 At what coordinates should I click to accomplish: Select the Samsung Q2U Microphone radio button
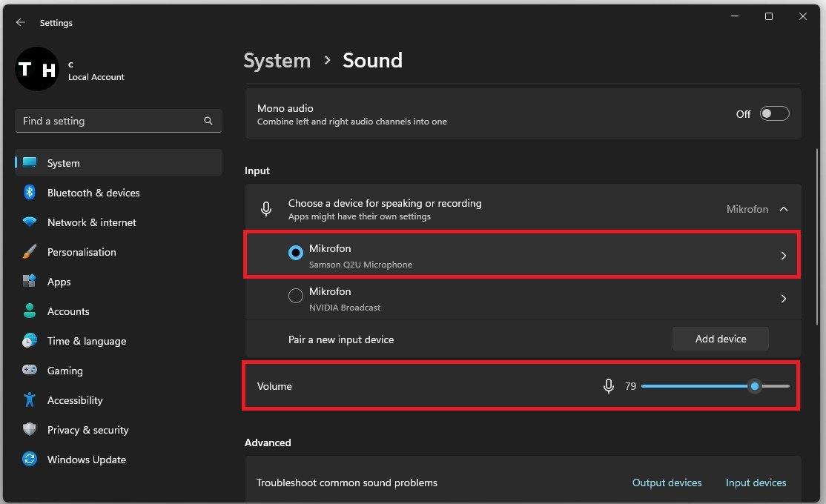(295, 253)
